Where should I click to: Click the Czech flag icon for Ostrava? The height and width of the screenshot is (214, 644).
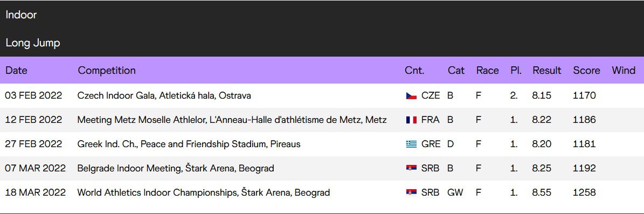(411, 96)
